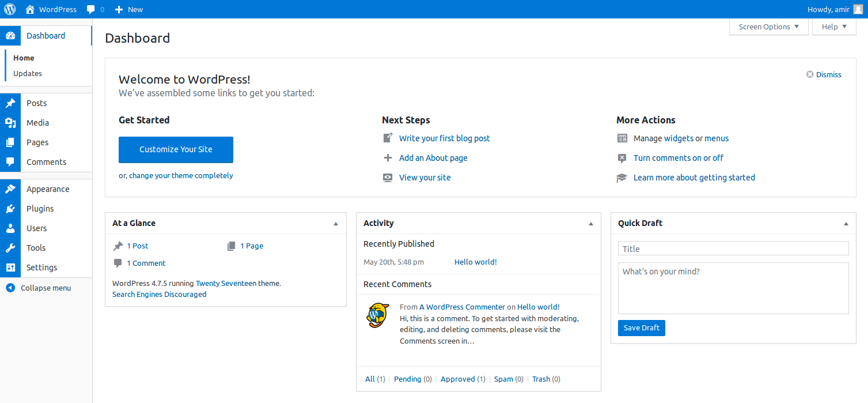Click the monitor icon beside View your site
Image resolution: width=868 pixels, height=403 pixels.
tap(388, 178)
